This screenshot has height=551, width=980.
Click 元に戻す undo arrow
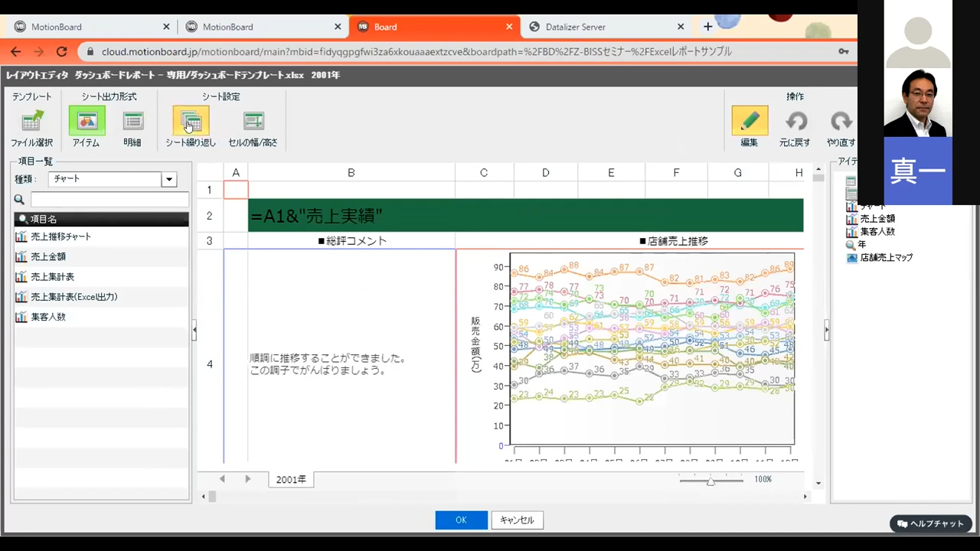(x=795, y=128)
